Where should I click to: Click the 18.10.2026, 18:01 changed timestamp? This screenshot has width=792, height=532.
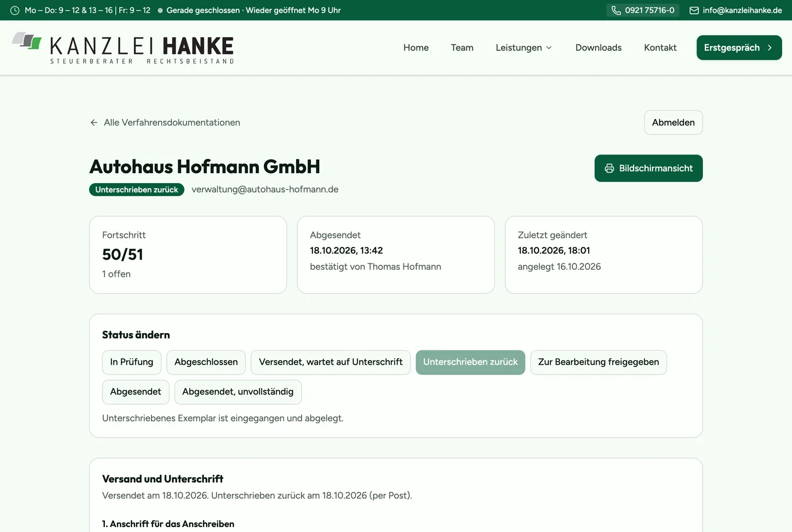(x=554, y=250)
